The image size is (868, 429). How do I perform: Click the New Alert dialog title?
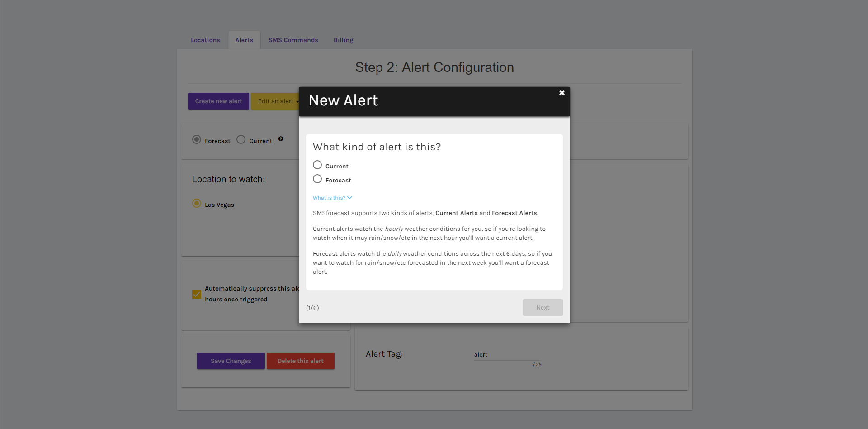[343, 100]
